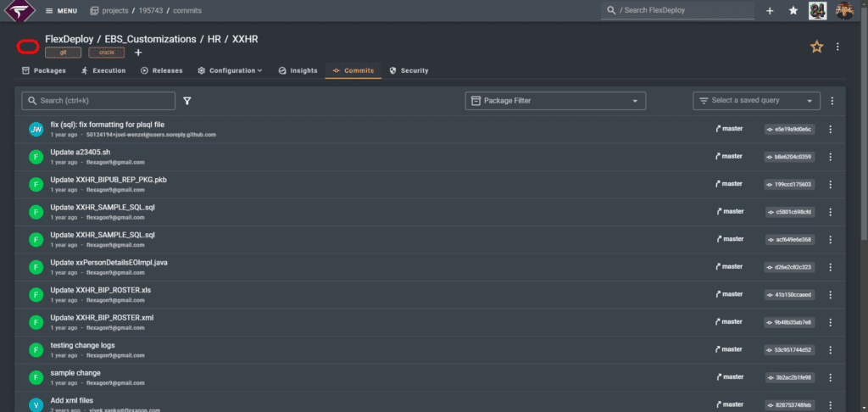Click commit hash 41b150ccaeed
Screen dimensions: 868x412
tap(789, 295)
